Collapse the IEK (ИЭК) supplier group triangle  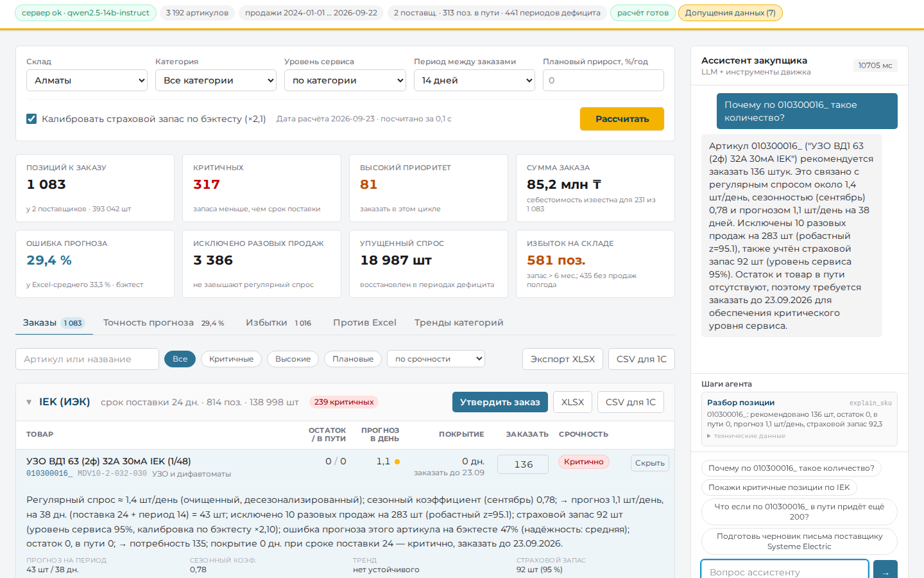click(29, 402)
